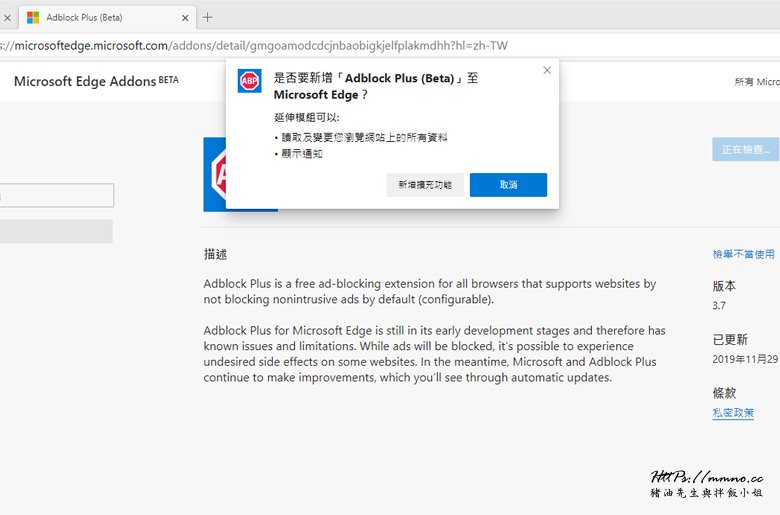Click the 顯示通知 permission line

click(301, 154)
